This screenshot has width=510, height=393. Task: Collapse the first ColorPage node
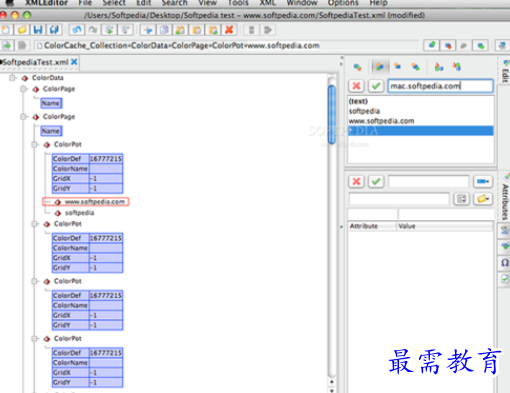tap(23, 89)
